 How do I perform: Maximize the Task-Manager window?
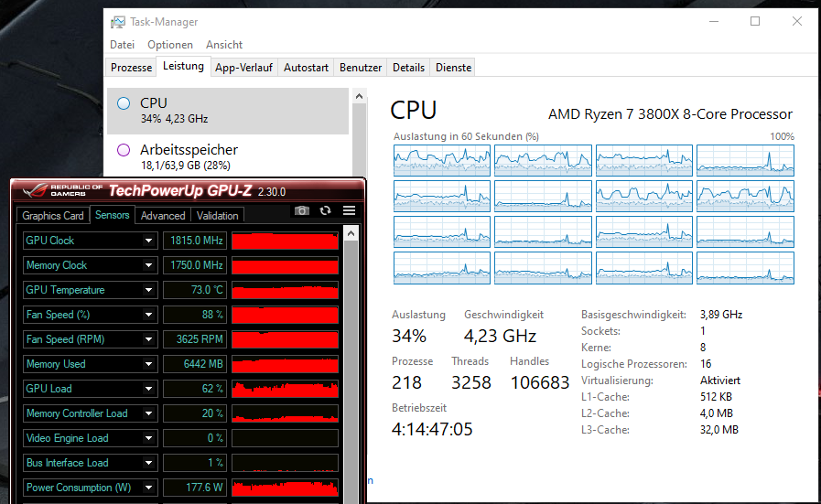point(755,21)
